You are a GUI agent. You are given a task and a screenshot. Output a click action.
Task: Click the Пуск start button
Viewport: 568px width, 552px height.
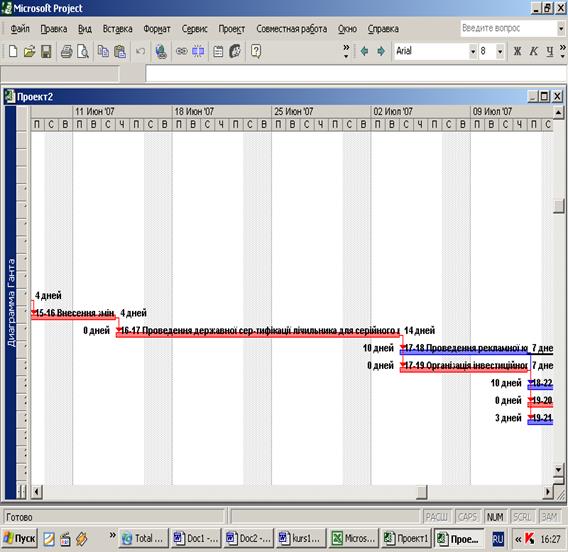click(x=20, y=539)
